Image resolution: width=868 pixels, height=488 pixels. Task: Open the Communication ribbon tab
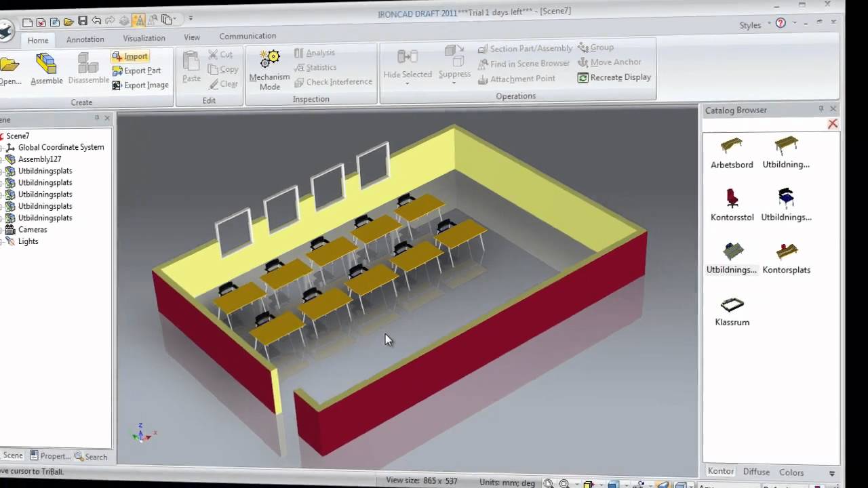click(x=248, y=36)
